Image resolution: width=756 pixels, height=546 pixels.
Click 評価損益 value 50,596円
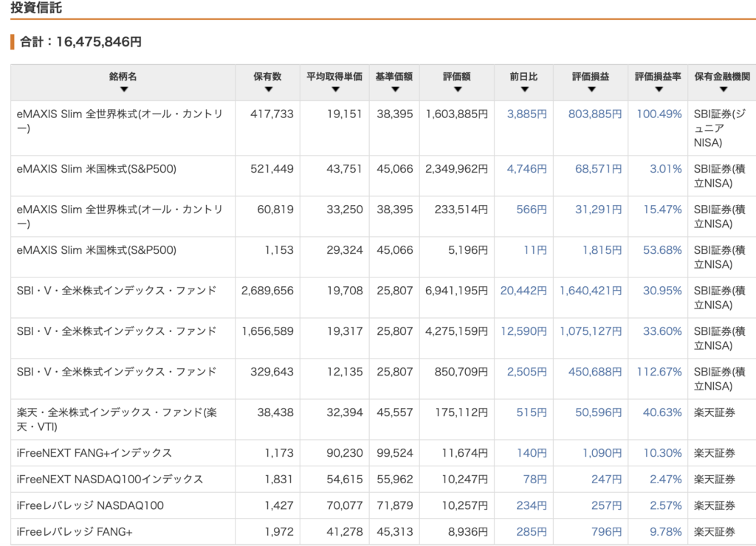598,412
